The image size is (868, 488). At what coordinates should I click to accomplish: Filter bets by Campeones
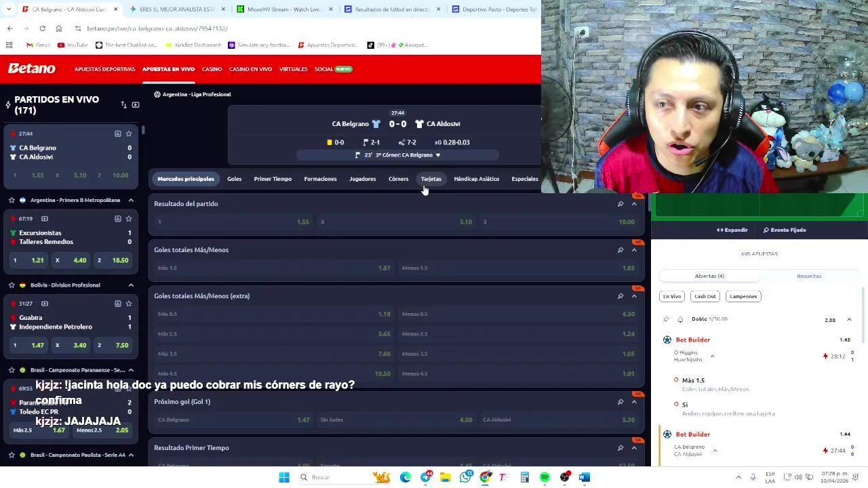(x=743, y=296)
